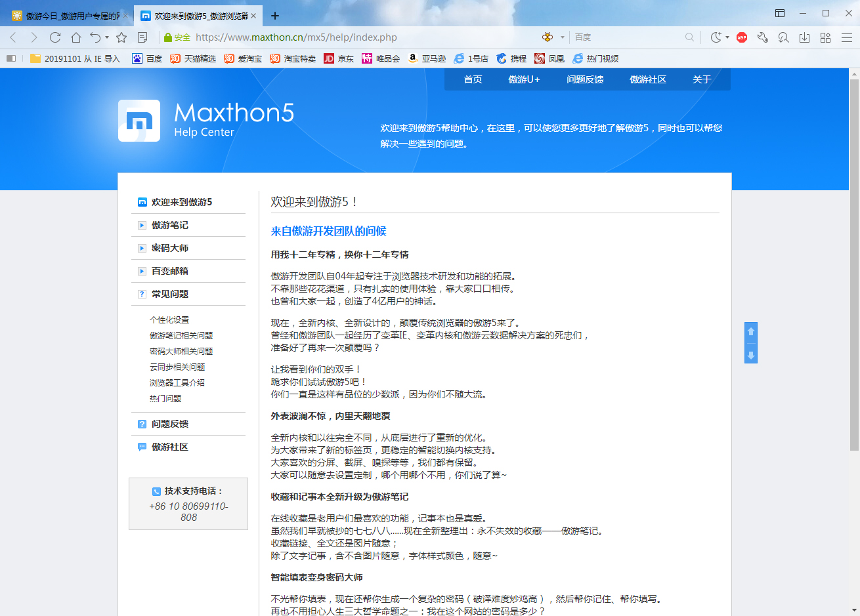860x616 pixels.
Task: Open split screen with the grid icon
Action: click(x=825, y=37)
